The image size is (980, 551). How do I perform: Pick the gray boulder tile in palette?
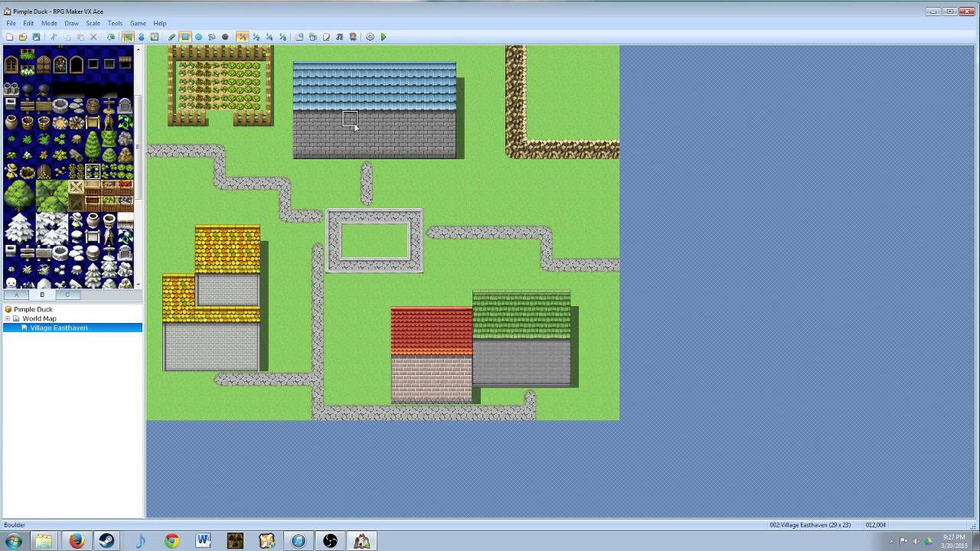tap(125, 138)
